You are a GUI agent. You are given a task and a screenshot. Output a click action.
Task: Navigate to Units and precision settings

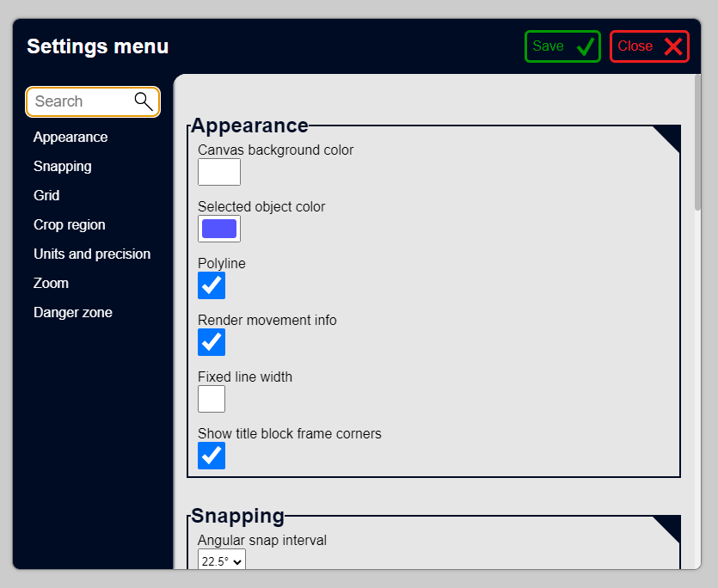click(x=92, y=254)
